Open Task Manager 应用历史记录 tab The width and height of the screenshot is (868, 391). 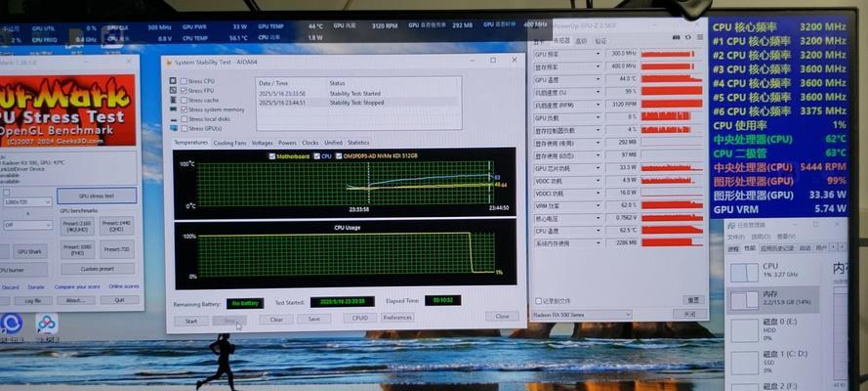777,248
